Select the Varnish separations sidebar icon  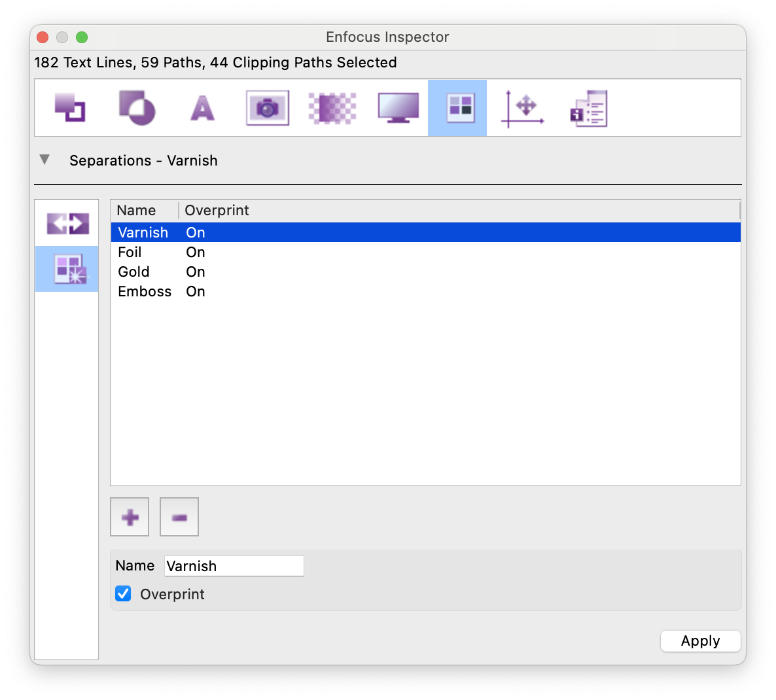tap(67, 269)
